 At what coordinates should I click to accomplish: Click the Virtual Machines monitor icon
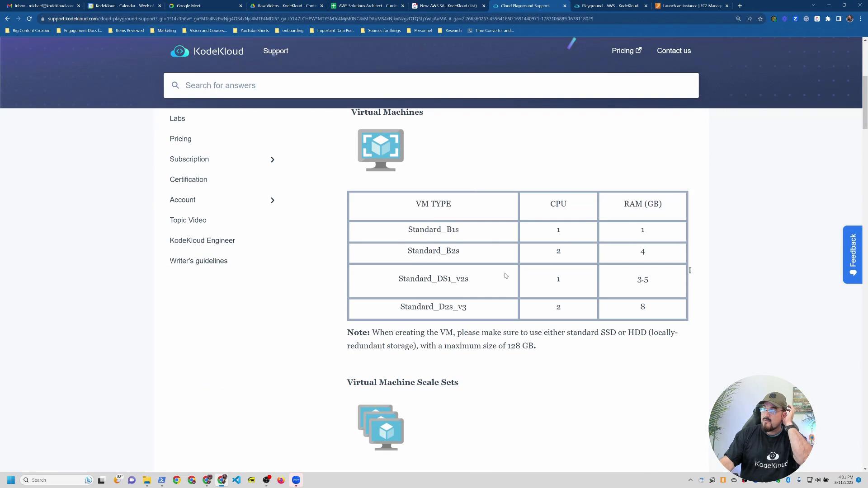(381, 150)
